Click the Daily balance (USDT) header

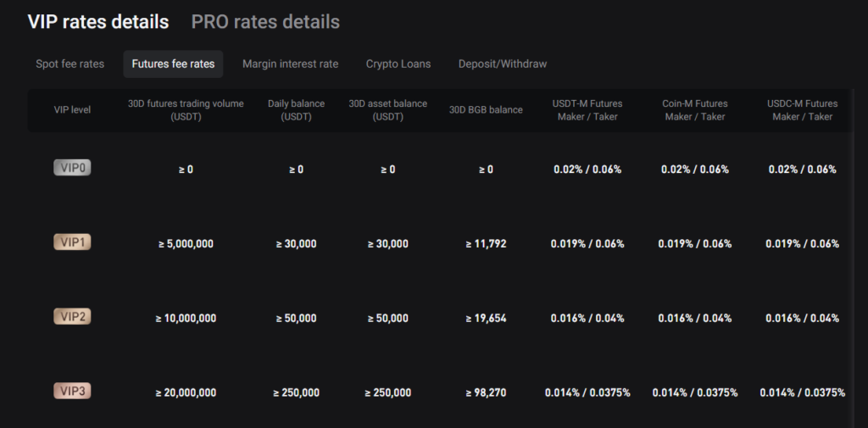(296, 110)
